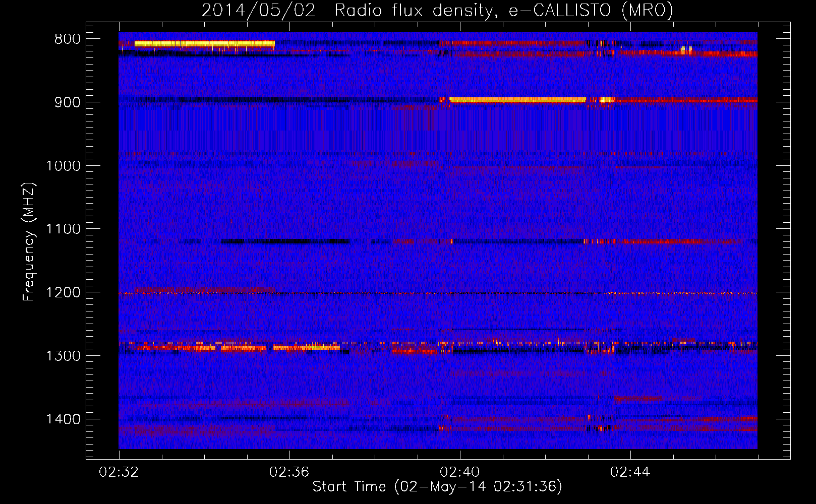This screenshot has height=504, width=816.
Task: Select the '1400' frequency axis label
Action: point(63,419)
